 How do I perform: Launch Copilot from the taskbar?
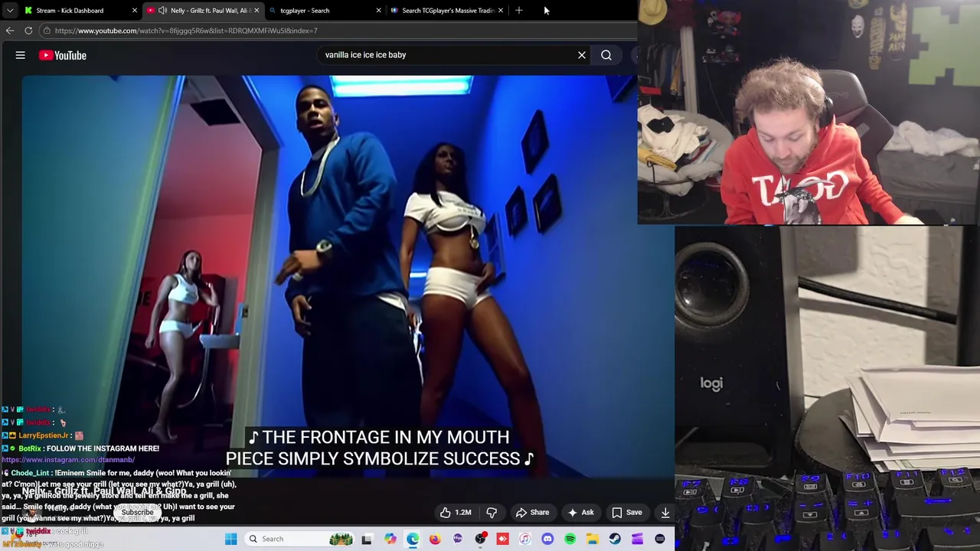pyautogui.click(x=390, y=539)
